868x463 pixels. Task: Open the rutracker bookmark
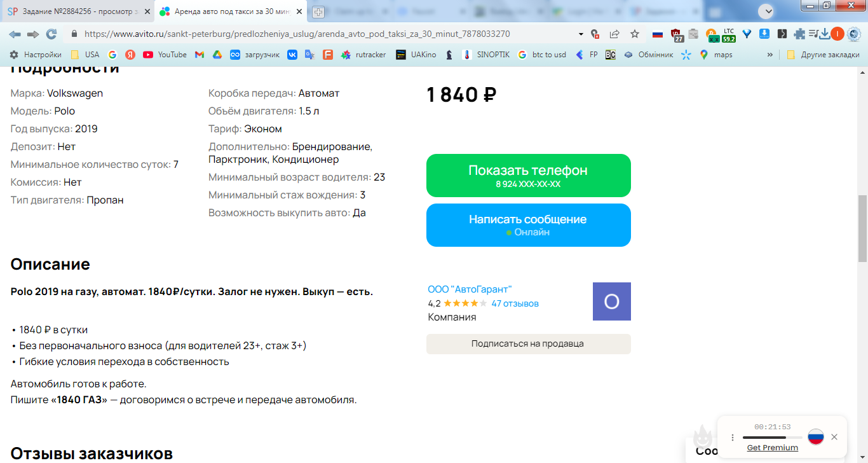363,55
